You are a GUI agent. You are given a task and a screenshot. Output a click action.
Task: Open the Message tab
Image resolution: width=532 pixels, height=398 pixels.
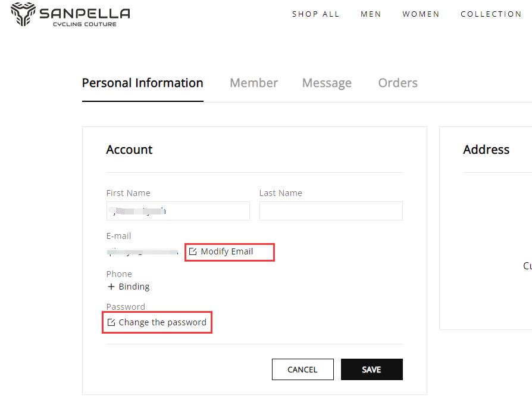327,83
